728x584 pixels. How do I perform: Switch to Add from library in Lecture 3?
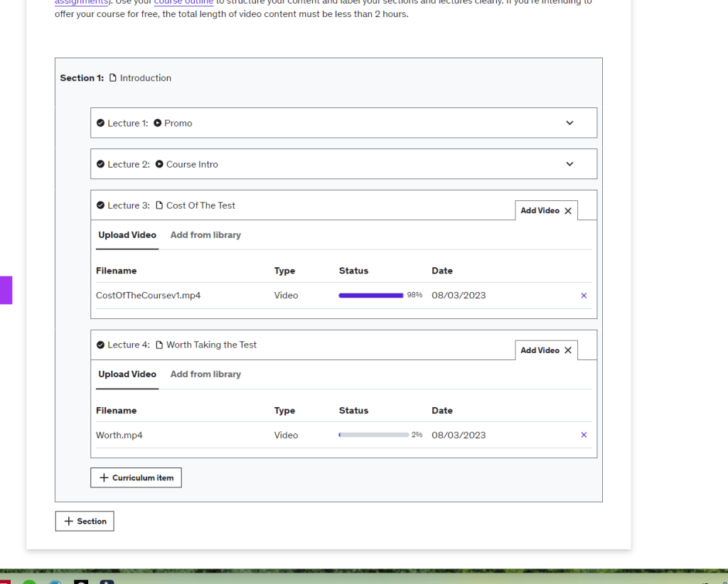[x=205, y=235]
